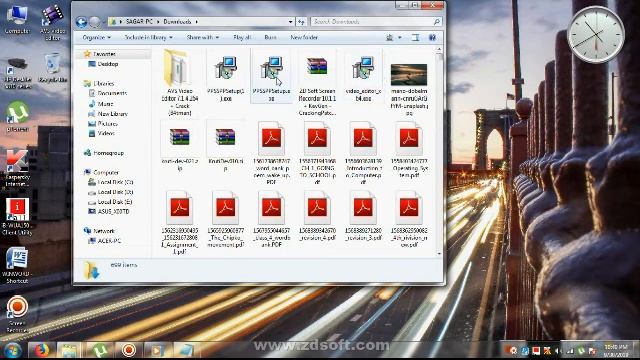Open the Share with dropdown
The height and width of the screenshot is (360, 640).
coord(203,38)
